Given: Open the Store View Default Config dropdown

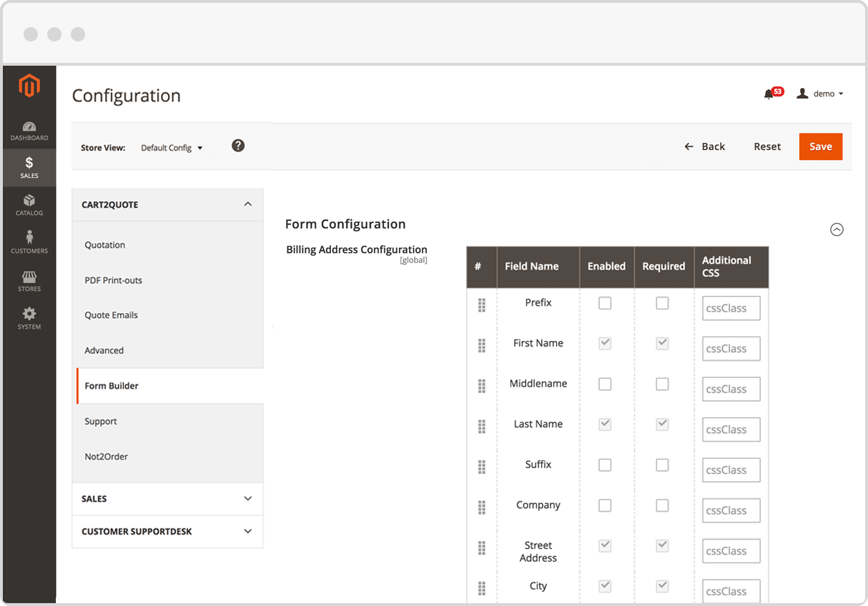Looking at the screenshot, I should tap(172, 148).
